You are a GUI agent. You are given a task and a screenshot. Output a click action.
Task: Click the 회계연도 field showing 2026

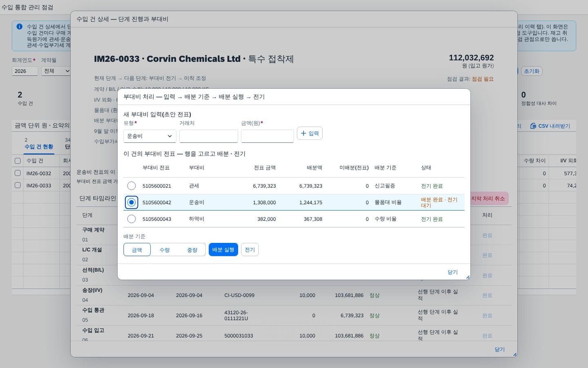(25, 71)
